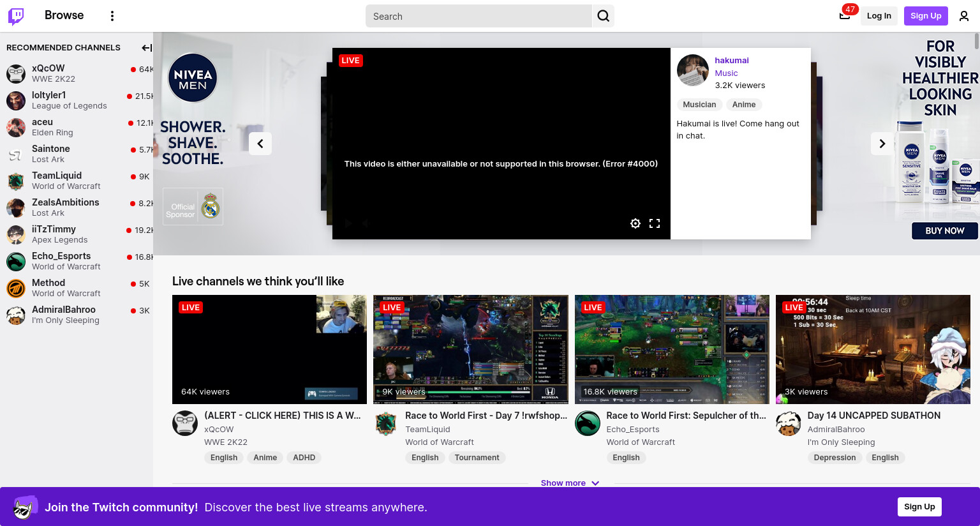Open the three-dot more options menu
The image size is (980, 526).
tap(112, 16)
